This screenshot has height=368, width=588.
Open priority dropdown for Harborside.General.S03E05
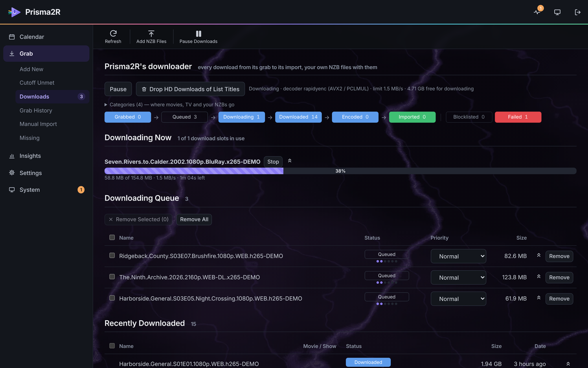(x=458, y=299)
